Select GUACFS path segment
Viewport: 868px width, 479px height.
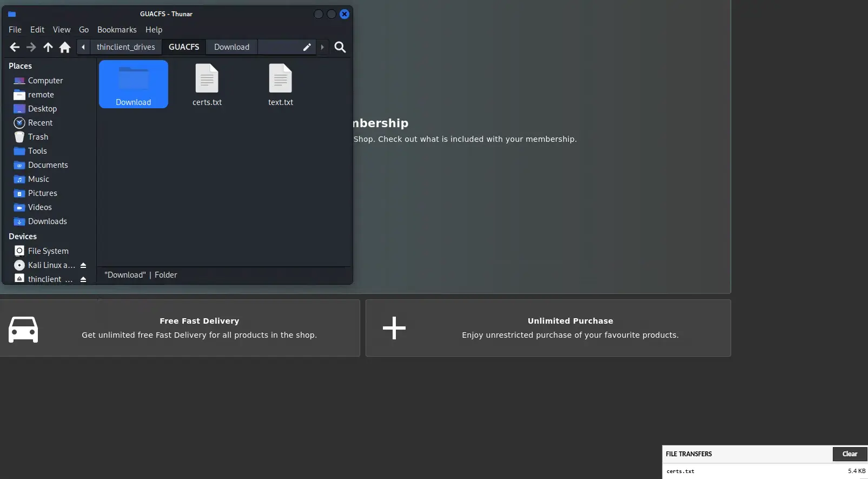[x=184, y=47]
